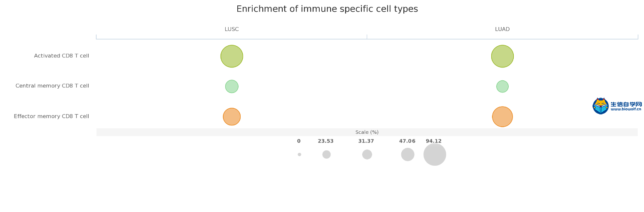Image resolution: width=644 pixels, height=212 pixels.
Task: Click the LUSC Activated CD8 T cell bubble
Action: click(232, 56)
